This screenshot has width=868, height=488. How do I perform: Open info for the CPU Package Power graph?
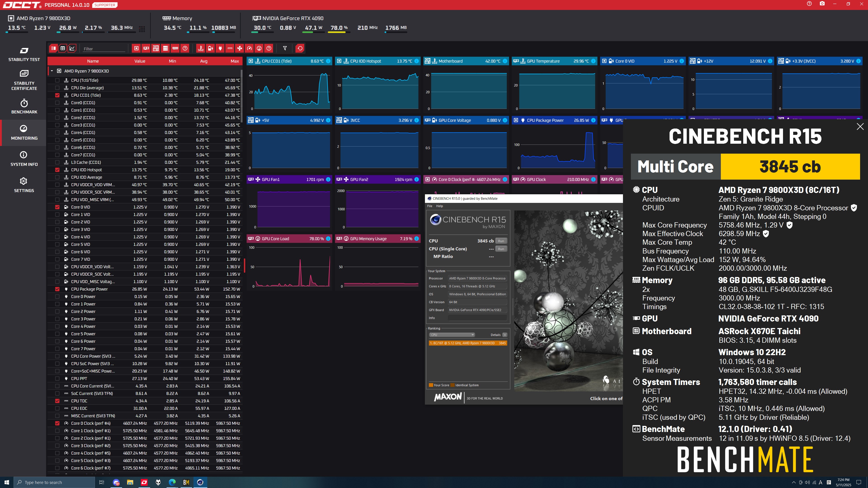pyautogui.click(x=593, y=120)
